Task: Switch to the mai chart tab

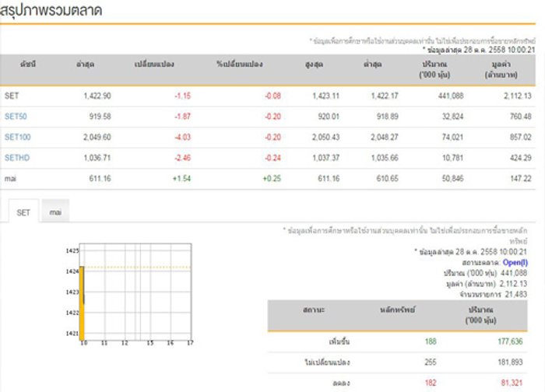Action: [x=55, y=212]
